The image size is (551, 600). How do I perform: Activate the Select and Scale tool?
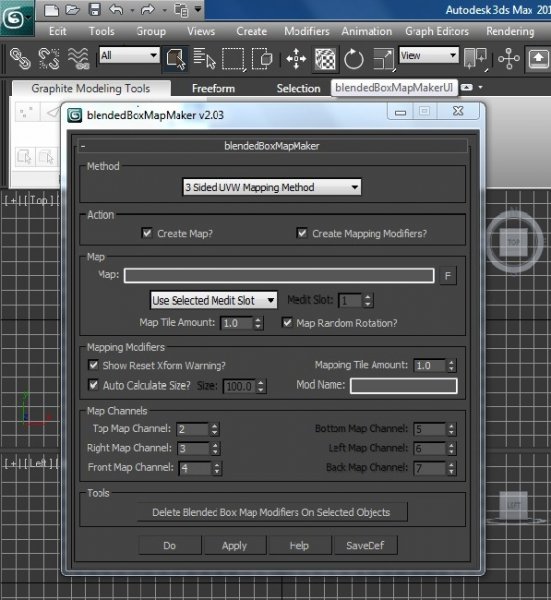[383, 59]
